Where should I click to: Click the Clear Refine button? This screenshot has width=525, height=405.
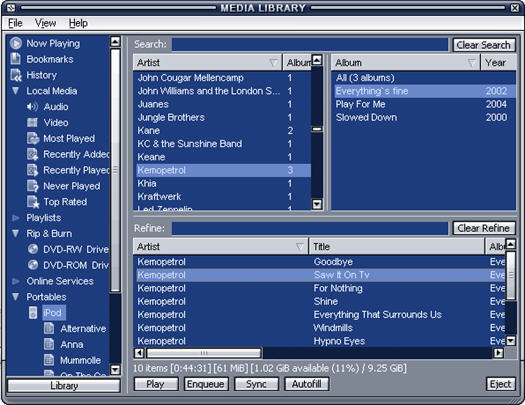(x=484, y=228)
